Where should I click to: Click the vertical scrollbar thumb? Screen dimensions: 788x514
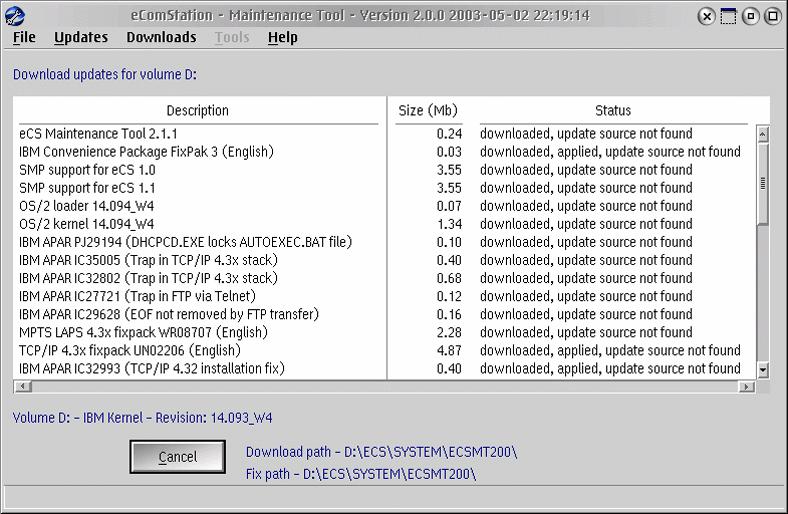[763, 184]
